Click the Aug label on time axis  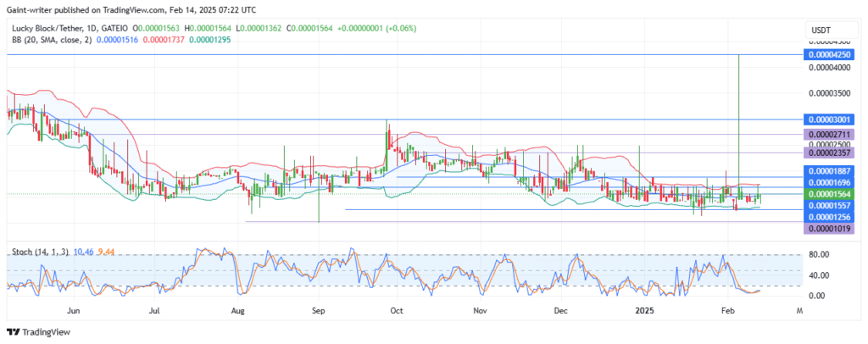(238, 311)
